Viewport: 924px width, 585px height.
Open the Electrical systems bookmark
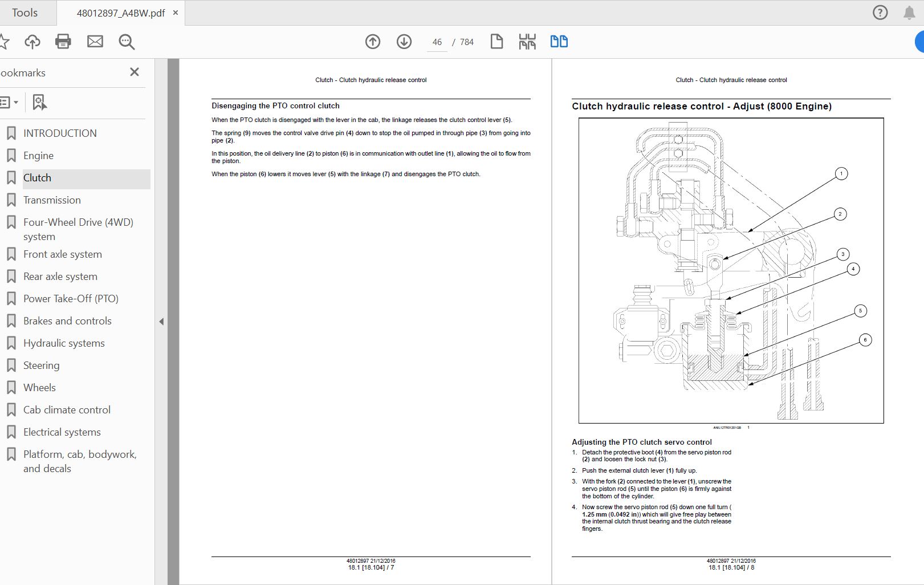click(62, 432)
